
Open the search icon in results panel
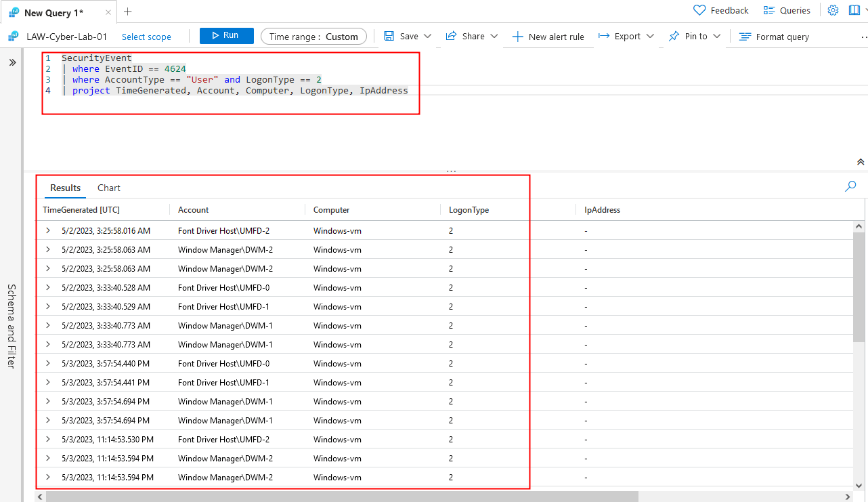(850, 186)
